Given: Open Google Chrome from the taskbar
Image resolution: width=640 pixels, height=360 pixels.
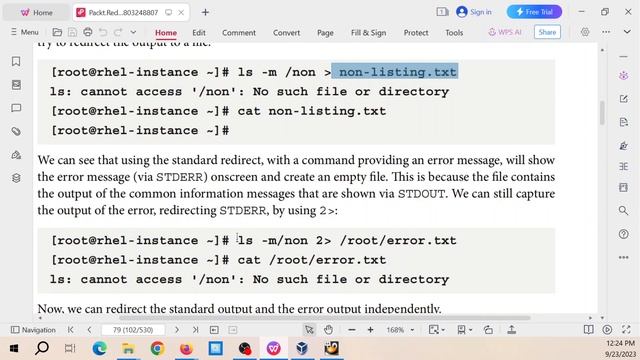Looking at the screenshot, I should [x=157, y=349].
